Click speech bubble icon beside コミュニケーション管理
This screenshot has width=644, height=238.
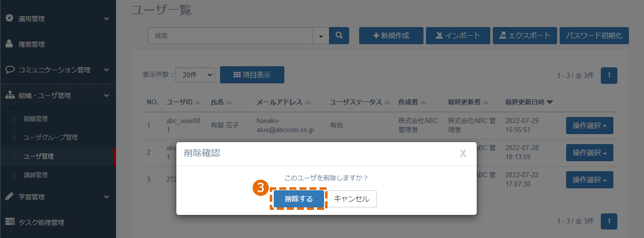tap(10, 69)
